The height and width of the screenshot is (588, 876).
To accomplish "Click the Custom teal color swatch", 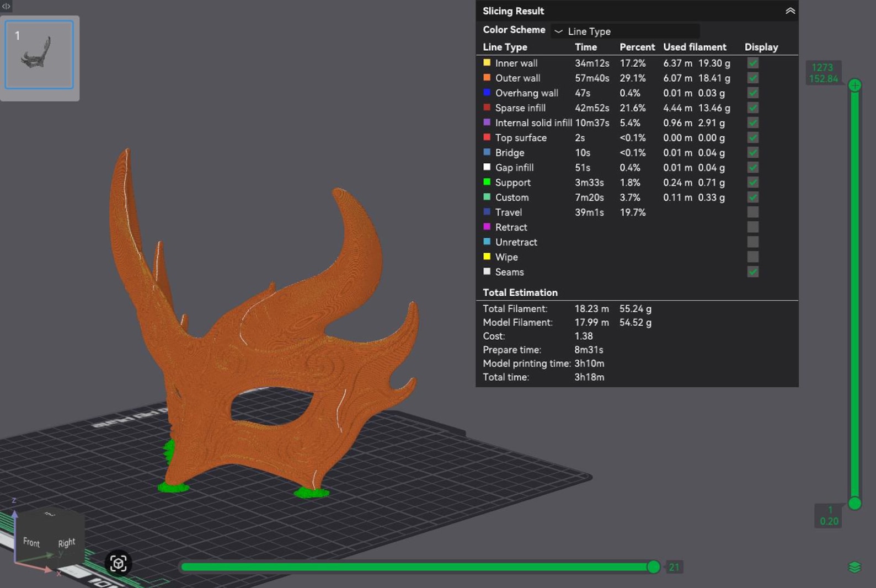I will coord(487,196).
